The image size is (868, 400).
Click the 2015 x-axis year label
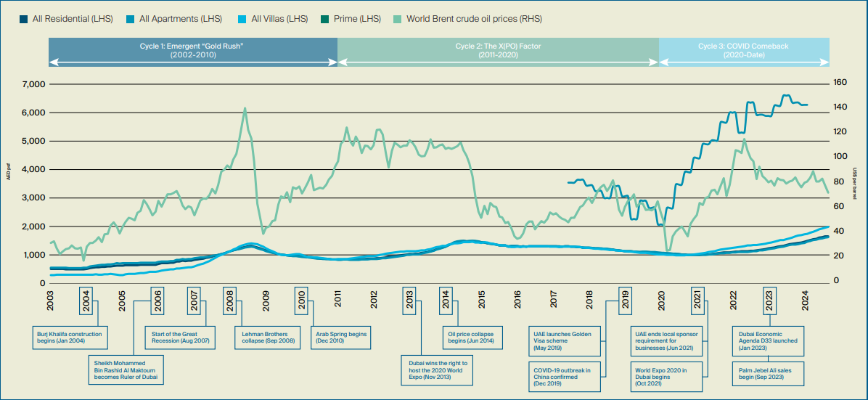[x=482, y=301]
